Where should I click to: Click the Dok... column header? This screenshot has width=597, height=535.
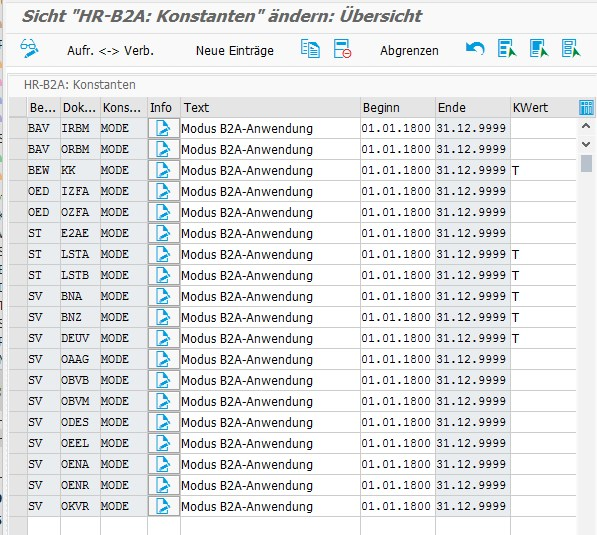pyautogui.click(x=80, y=107)
